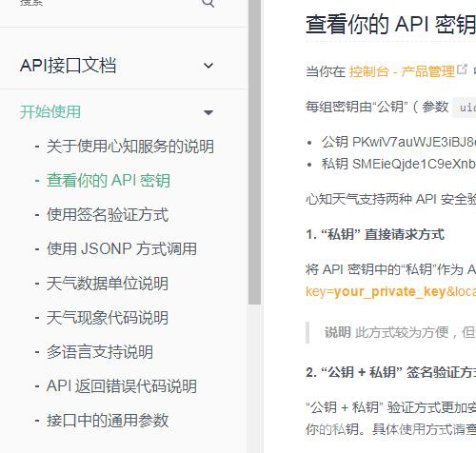Click the 查看你的 API 密钥 page title

point(390,25)
